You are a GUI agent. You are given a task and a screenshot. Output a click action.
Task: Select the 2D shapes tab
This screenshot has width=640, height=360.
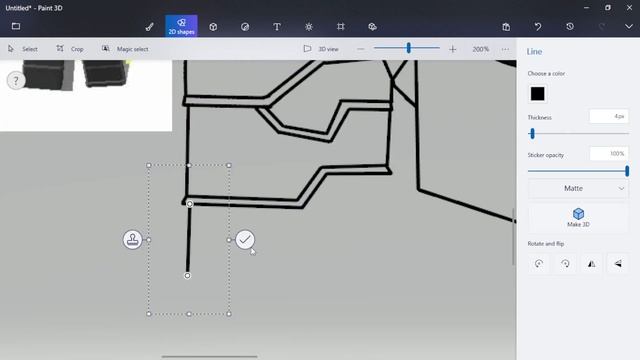(x=181, y=26)
